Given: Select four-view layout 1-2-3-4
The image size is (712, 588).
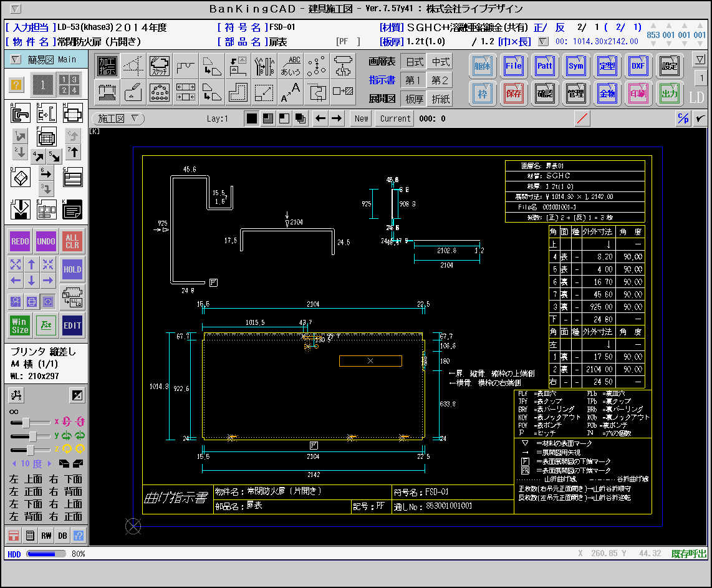Looking at the screenshot, I should point(69,84).
